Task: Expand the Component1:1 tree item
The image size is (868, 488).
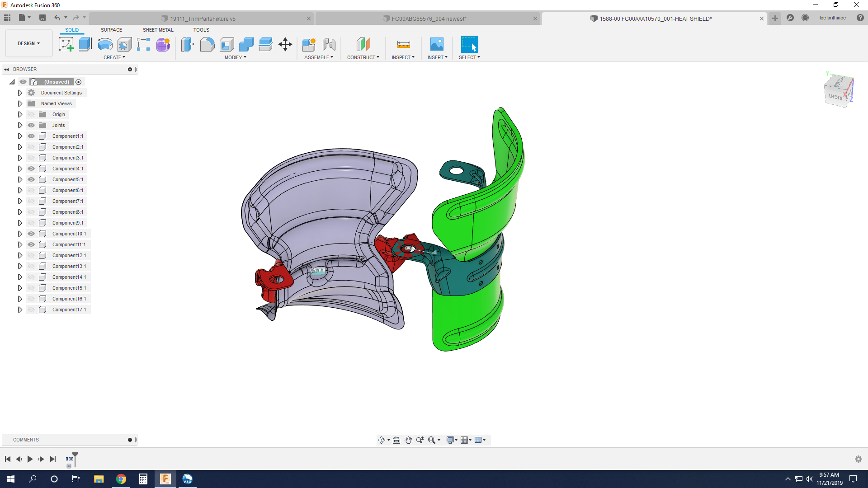Action: (20, 136)
